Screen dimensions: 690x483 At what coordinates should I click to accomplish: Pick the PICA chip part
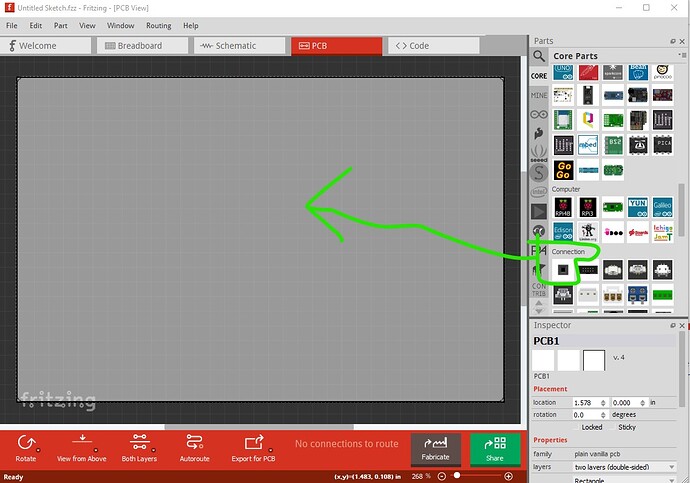(663, 145)
